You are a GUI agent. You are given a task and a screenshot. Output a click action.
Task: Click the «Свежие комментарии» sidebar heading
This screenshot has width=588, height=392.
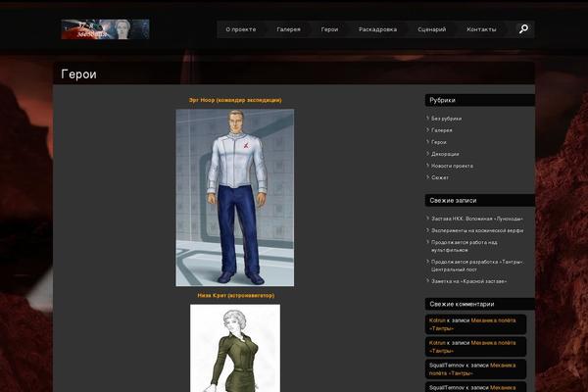462,304
